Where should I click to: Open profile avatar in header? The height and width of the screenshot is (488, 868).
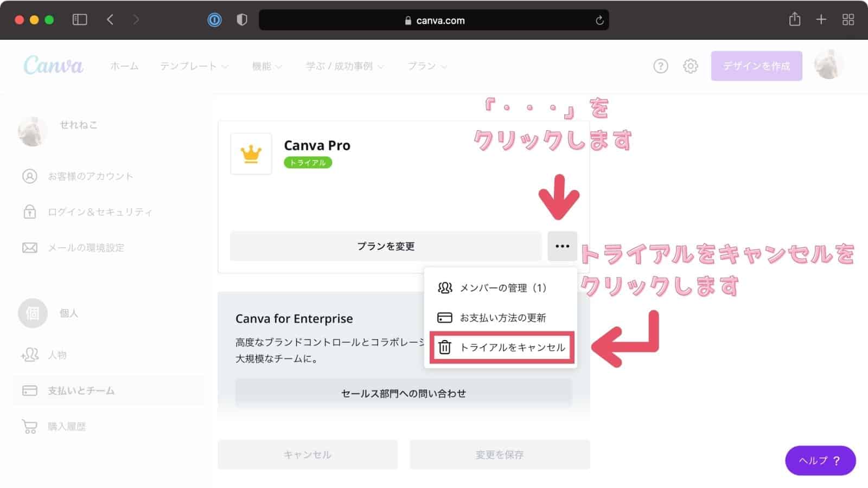829,65
